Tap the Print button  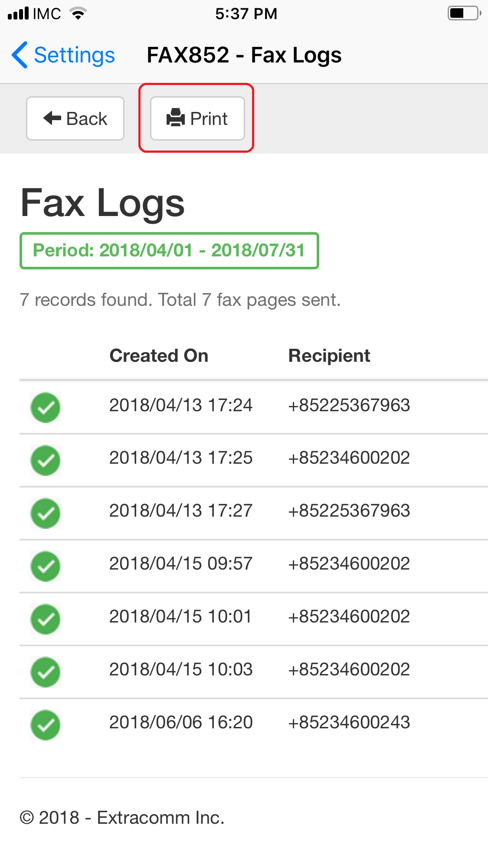197,118
